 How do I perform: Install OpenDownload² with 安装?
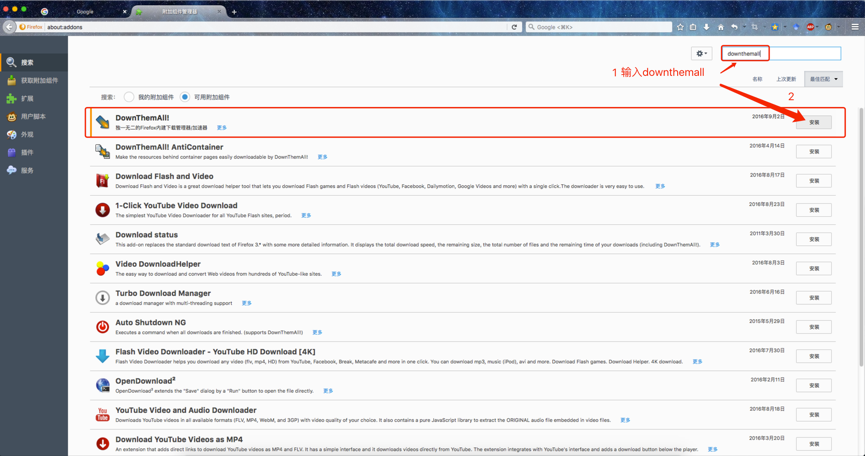[x=814, y=385]
